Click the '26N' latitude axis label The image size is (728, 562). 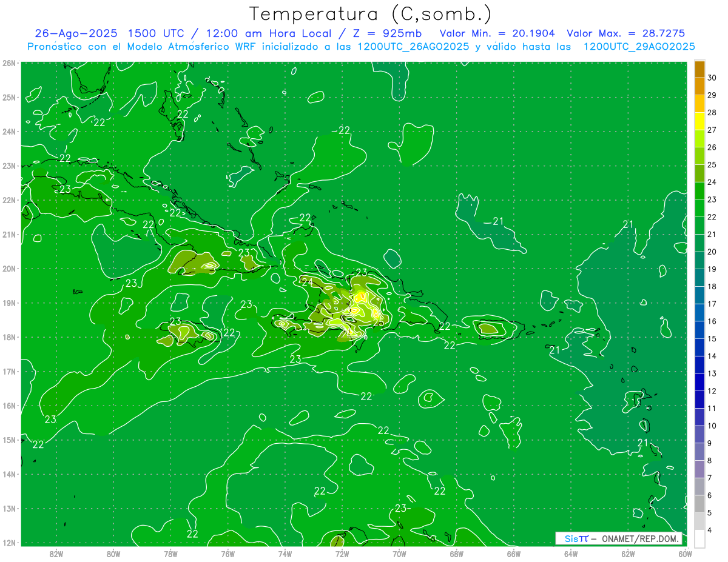pos(9,63)
